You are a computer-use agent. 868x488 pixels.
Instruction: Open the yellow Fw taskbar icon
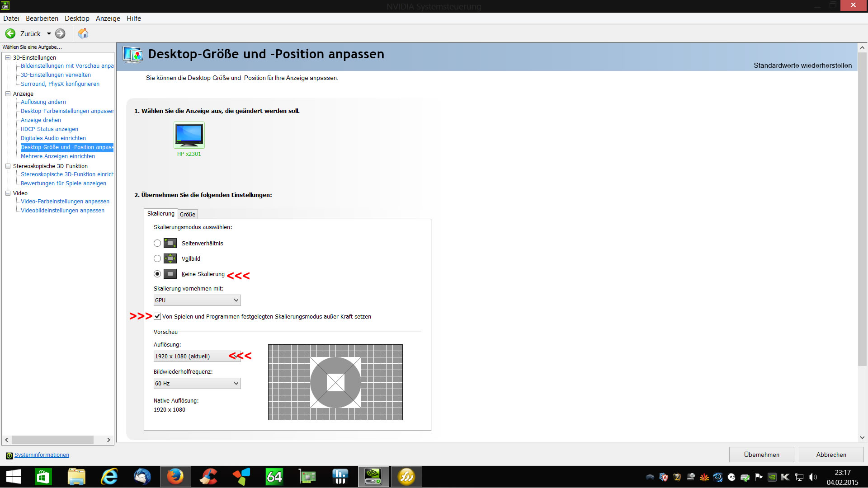[x=406, y=477]
